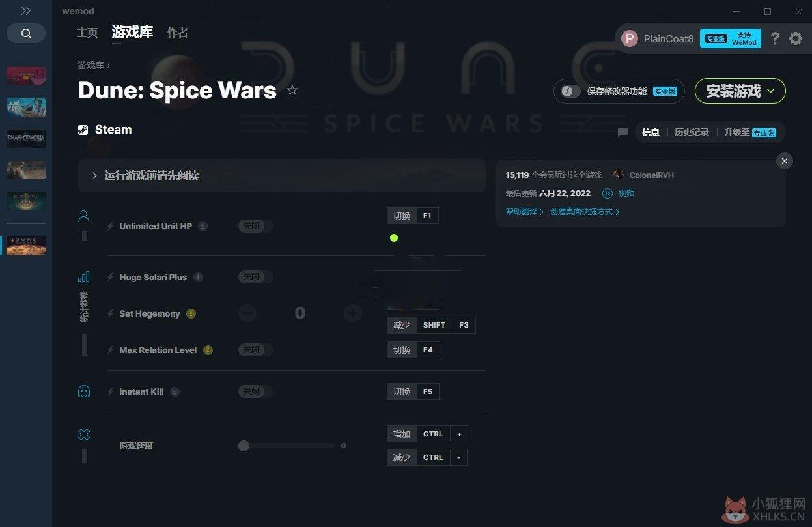
Task: Select the game category cross icon
Action: [83, 434]
